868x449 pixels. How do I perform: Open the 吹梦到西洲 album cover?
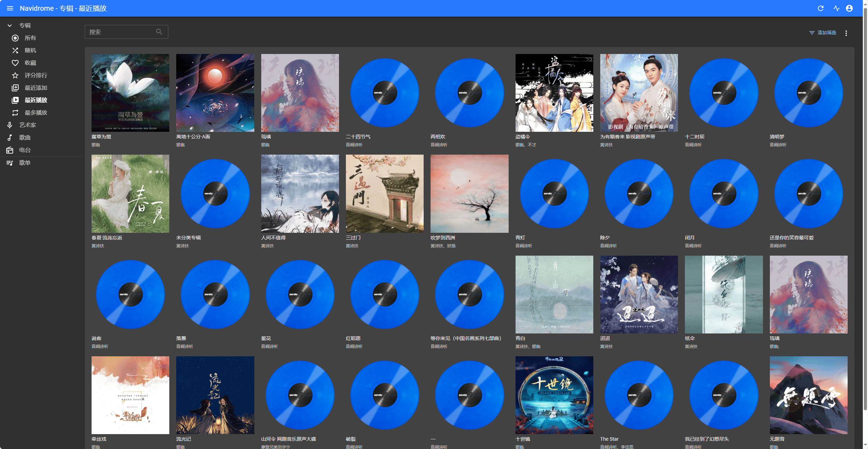[x=470, y=193]
